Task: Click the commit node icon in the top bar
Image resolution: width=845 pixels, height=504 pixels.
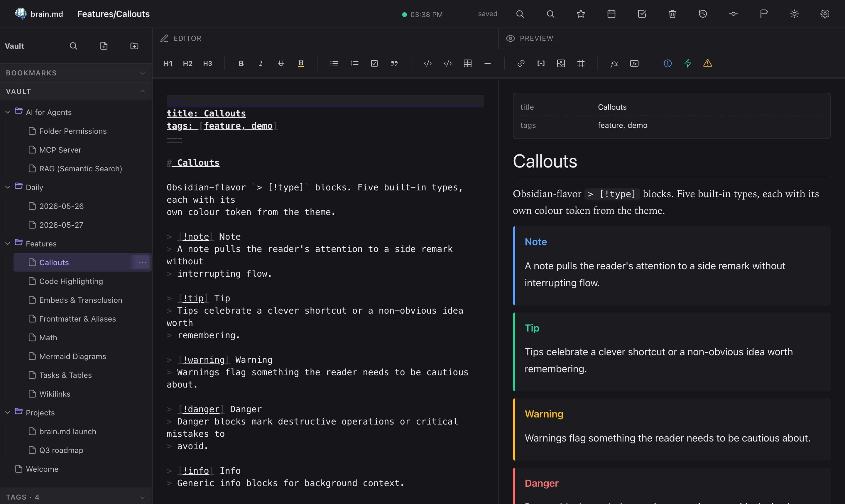Action: click(733, 14)
